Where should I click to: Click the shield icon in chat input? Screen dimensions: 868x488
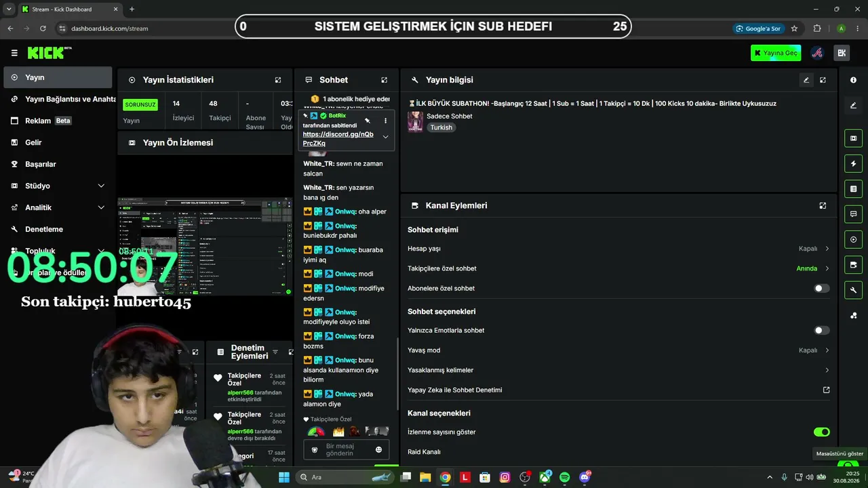coord(314,449)
